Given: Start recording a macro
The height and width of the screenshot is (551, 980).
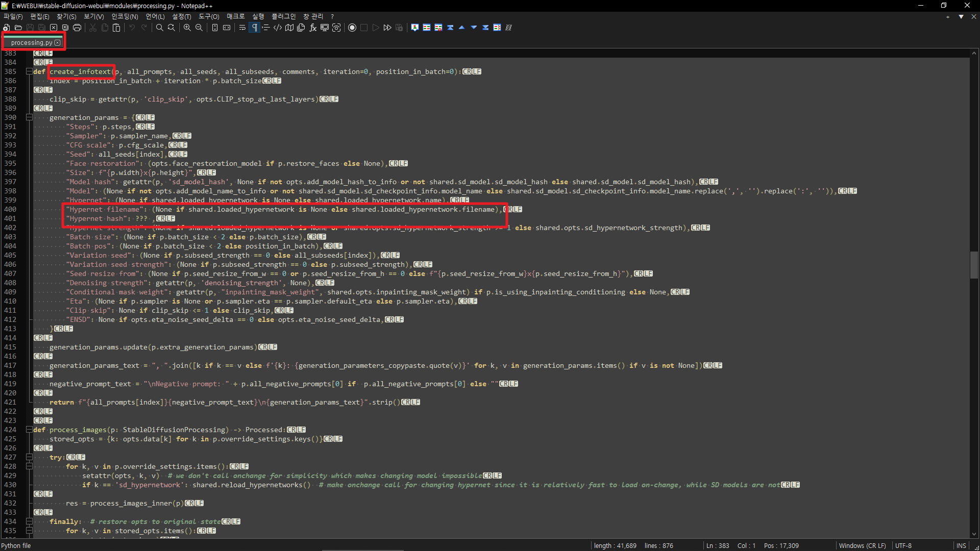Looking at the screenshot, I should (x=352, y=28).
